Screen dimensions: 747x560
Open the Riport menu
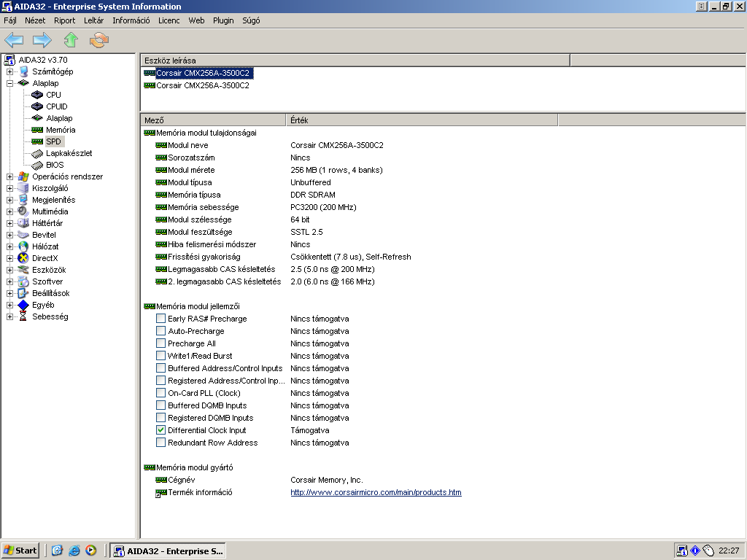point(64,20)
